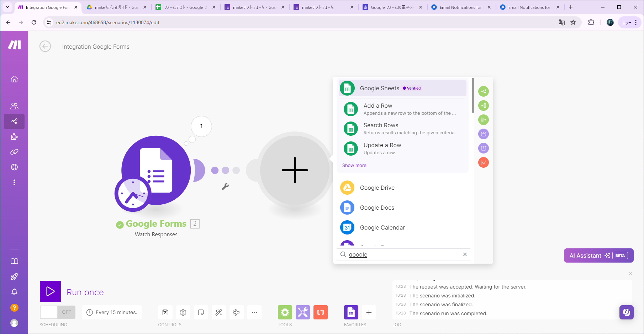Choose Update a Row module
Image resolution: width=644 pixels, height=334 pixels.
click(x=402, y=149)
